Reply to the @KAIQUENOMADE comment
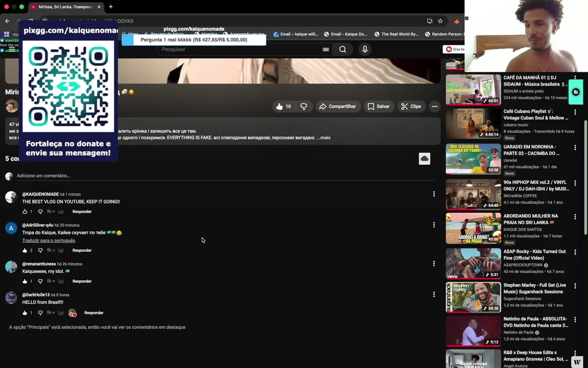Image resolution: width=588 pixels, height=368 pixels. [82, 212]
